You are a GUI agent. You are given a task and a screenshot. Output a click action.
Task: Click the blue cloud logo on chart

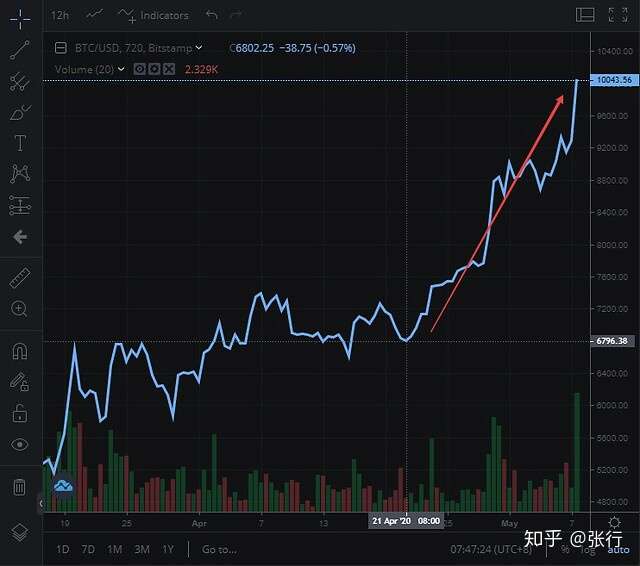(63, 486)
